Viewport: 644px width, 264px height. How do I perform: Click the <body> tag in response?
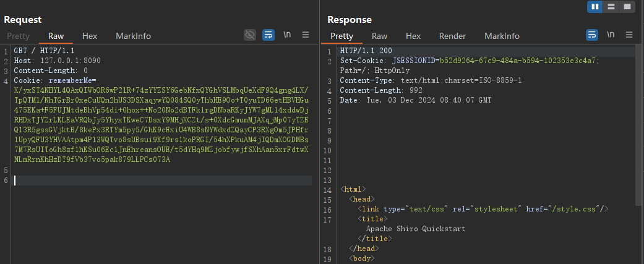click(361, 258)
